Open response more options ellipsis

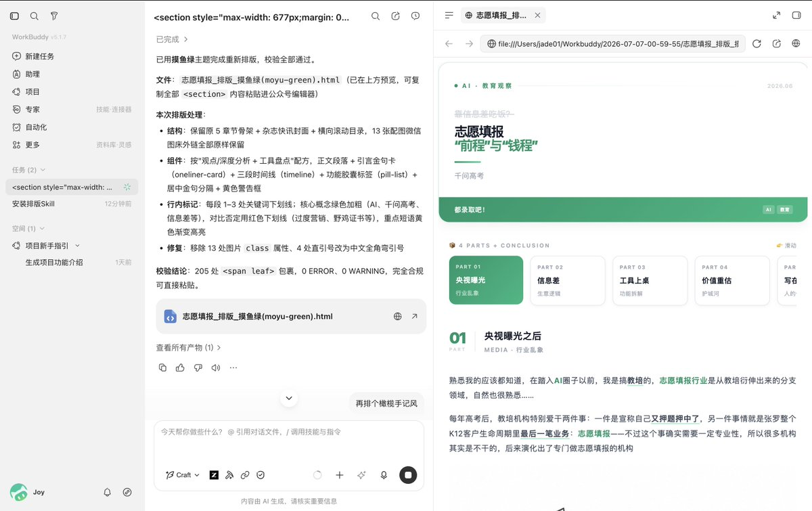(233, 368)
